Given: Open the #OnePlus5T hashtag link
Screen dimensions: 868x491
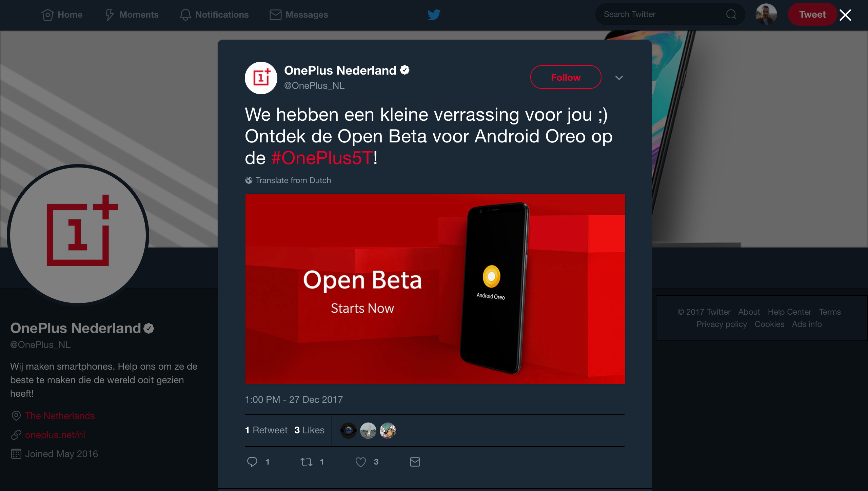Looking at the screenshot, I should pos(322,158).
